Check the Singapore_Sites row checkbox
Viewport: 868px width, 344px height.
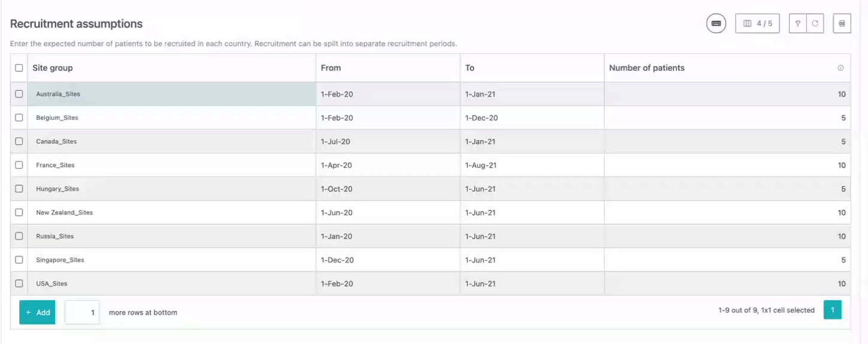pos(19,260)
